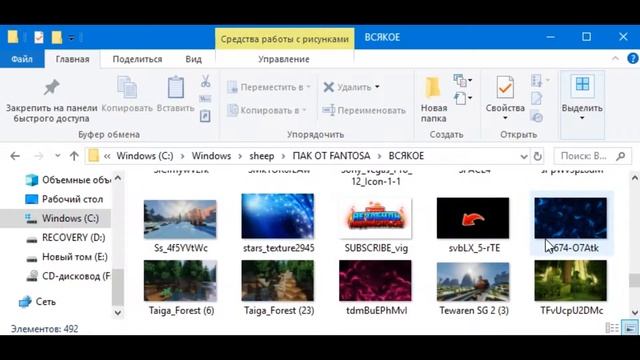Screen dimensions: 640x360
Task: Customize quick access toolbar dropdown
Action: tap(71, 38)
